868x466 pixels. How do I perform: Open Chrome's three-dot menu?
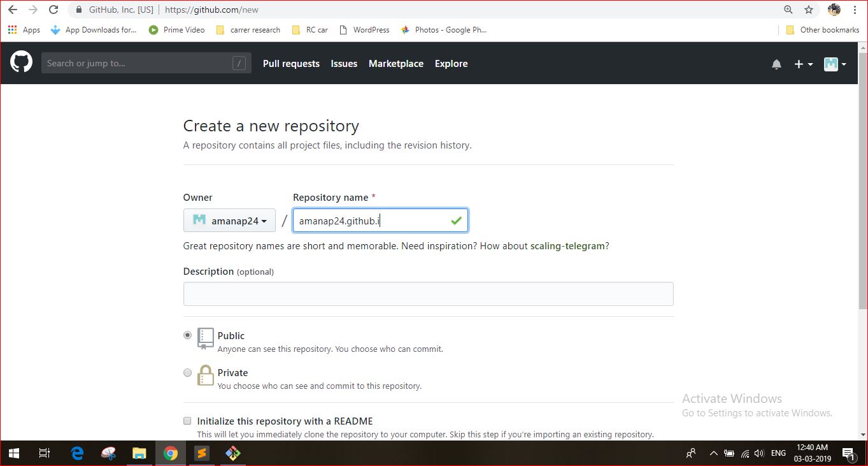854,10
